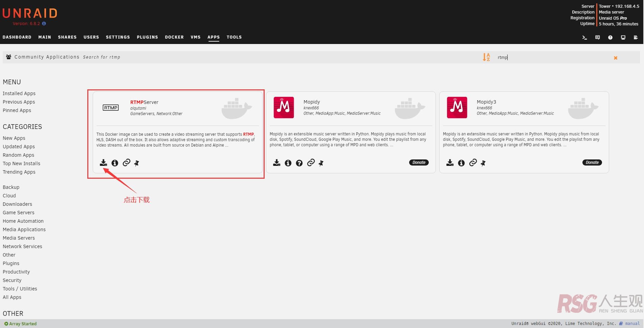Open the Mopidy3 project link icon
Image resolution: width=644 pixels, height=328 pixels.
pos(473,163)
